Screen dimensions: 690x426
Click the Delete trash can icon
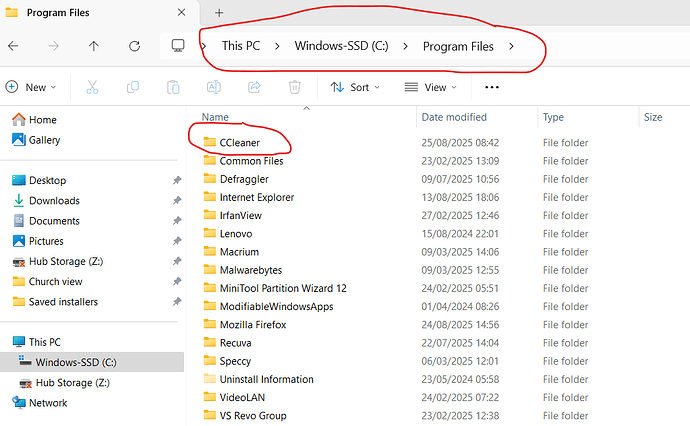[x=294, y=87]
